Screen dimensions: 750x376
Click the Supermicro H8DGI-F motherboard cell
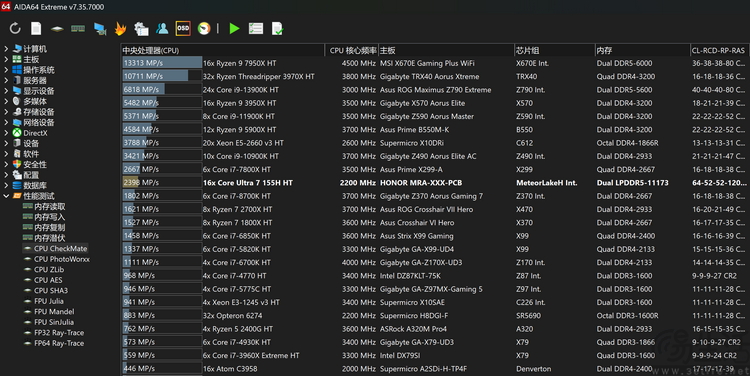coord(414,316)
